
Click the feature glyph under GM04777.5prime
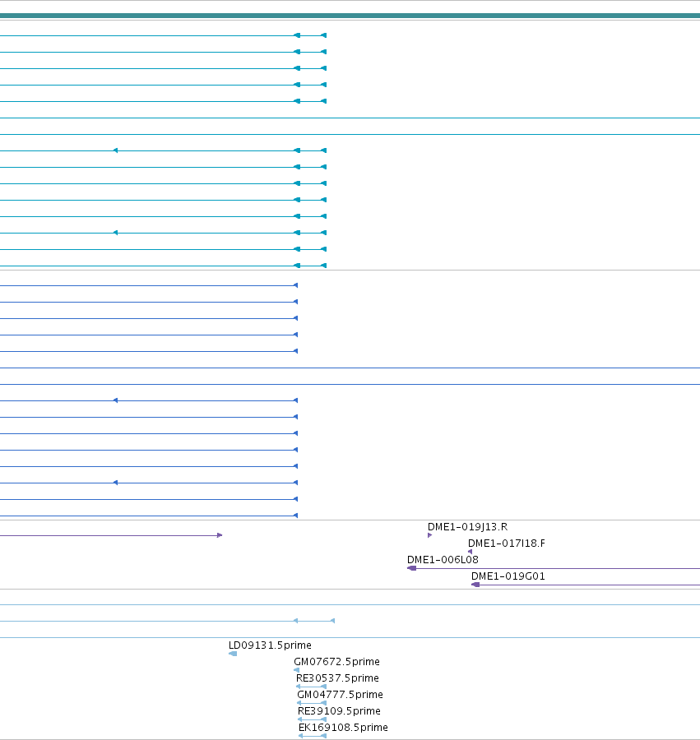[x=312, y=703]
